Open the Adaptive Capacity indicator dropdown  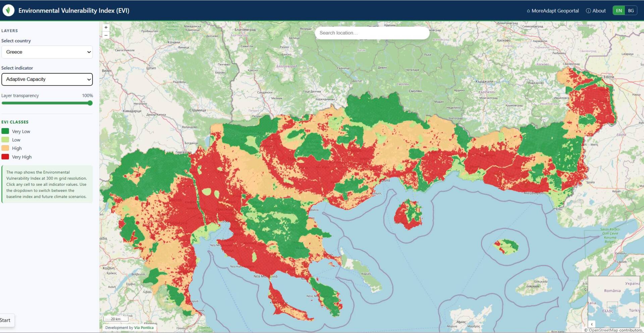tap(47, 79)
